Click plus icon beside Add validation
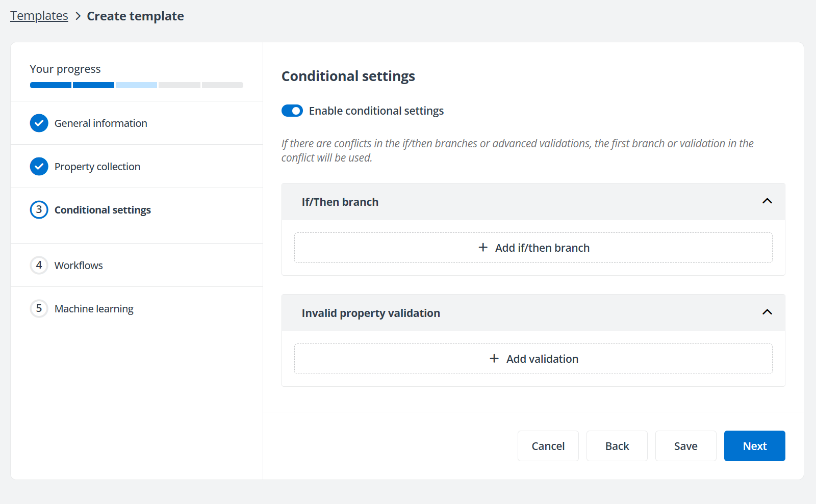 (494, 359)
